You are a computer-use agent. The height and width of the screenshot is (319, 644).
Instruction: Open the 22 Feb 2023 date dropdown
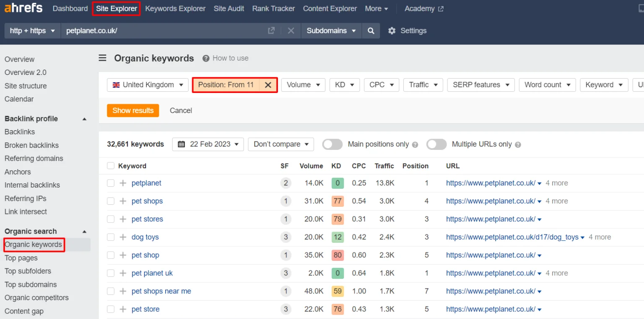click(208, 144)
